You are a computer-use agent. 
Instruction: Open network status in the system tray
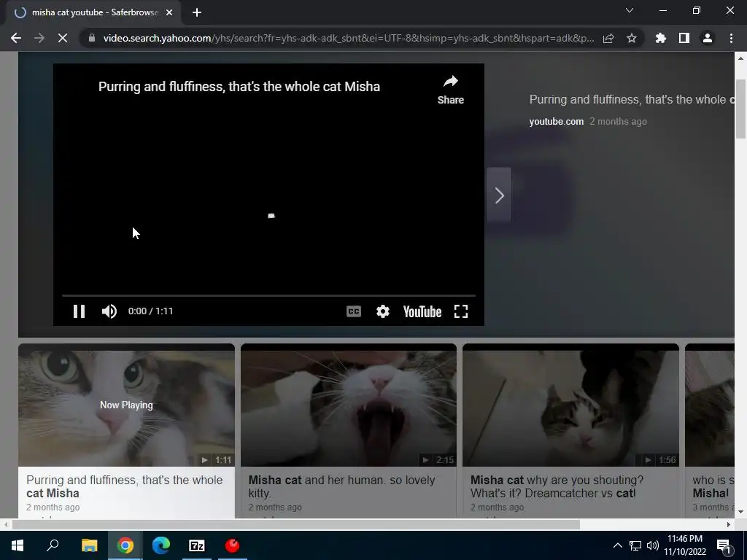[x=635, y=545]
